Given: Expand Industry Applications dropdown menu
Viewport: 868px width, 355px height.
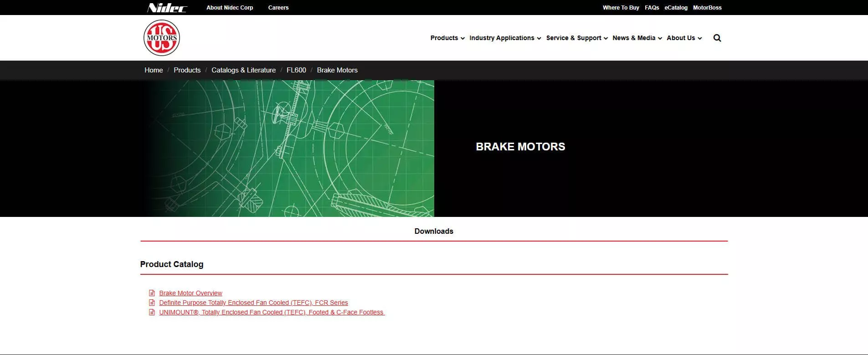Looking at the screenshot, I should [x=505, y=38].
